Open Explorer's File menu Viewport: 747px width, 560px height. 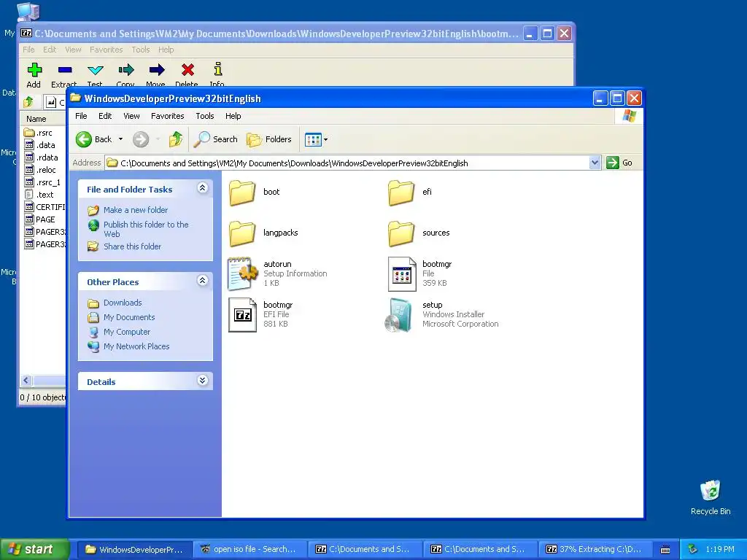coord(82,116)
